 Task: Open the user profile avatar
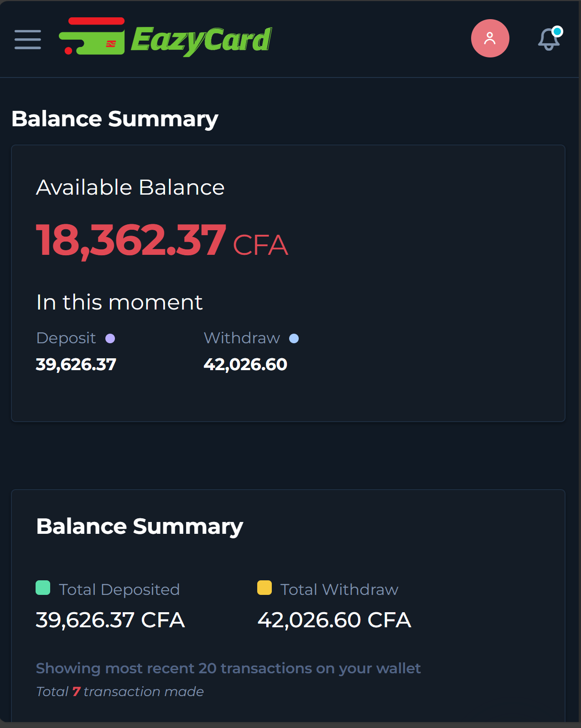point(490,38)
